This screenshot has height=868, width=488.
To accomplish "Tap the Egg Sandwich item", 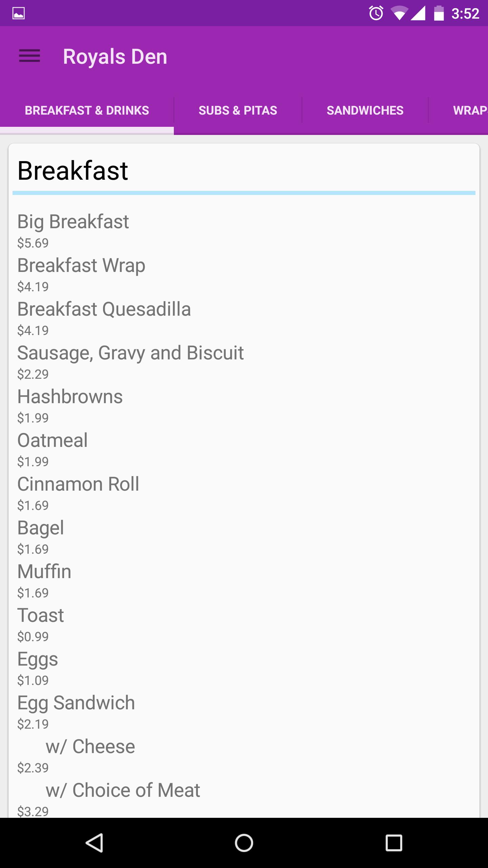I will [76, 703].
